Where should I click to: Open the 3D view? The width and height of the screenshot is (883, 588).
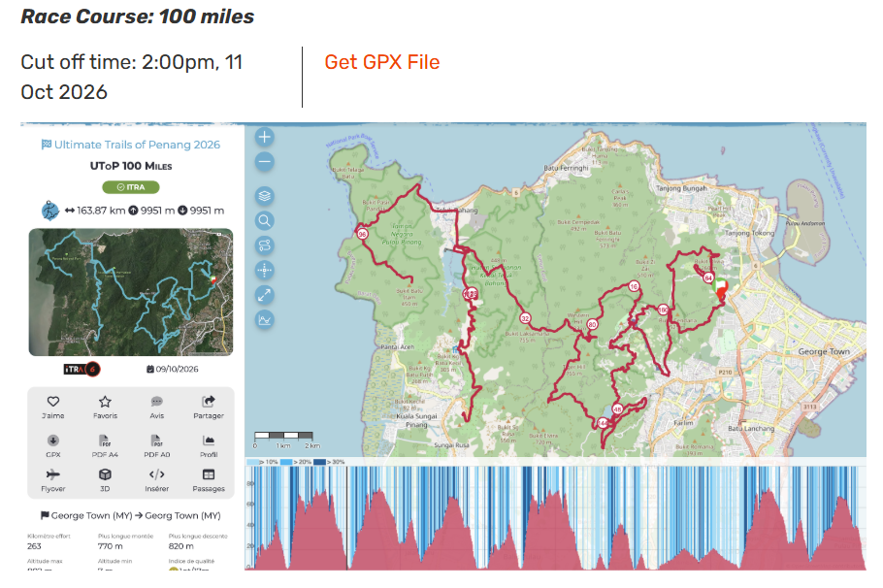tap(105, 480)
